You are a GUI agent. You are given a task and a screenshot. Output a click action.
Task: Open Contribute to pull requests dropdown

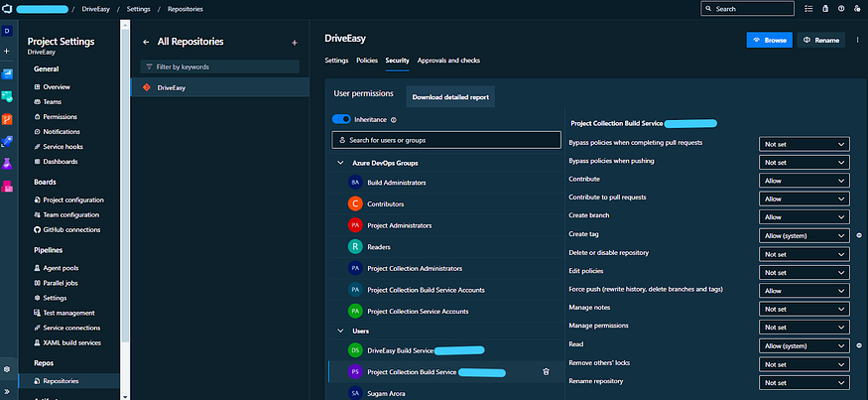coord(804,199)
